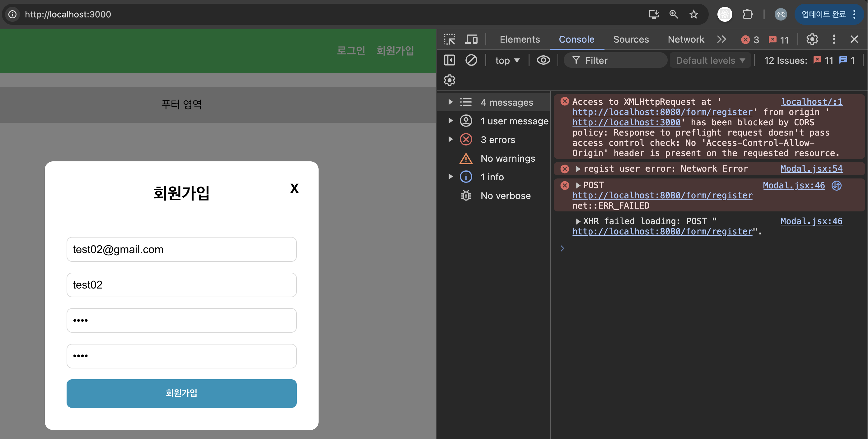This screenshot has width=868, height=439.
Task: Clear the console with the ban icon
Action: tap(471, 60)
